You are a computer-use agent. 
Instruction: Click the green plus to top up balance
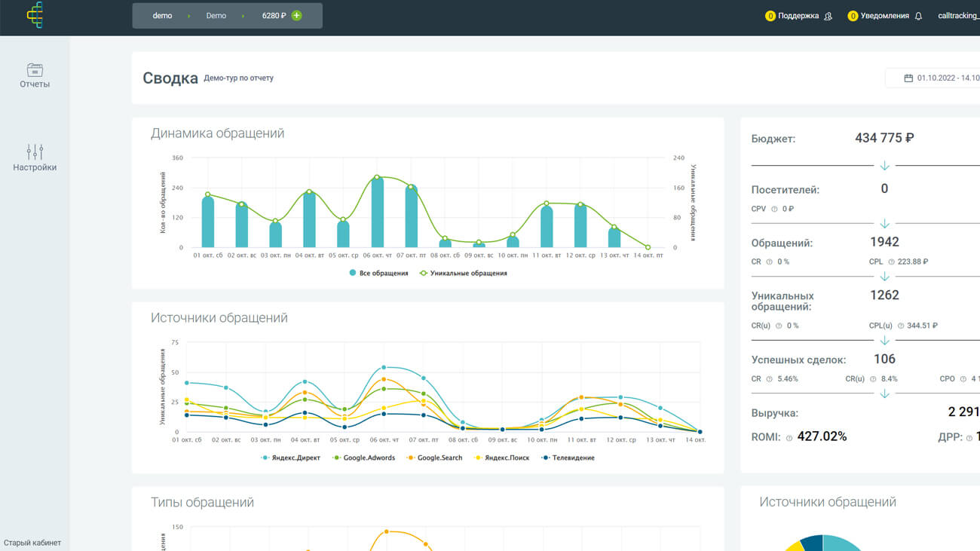tap(296, 16)
